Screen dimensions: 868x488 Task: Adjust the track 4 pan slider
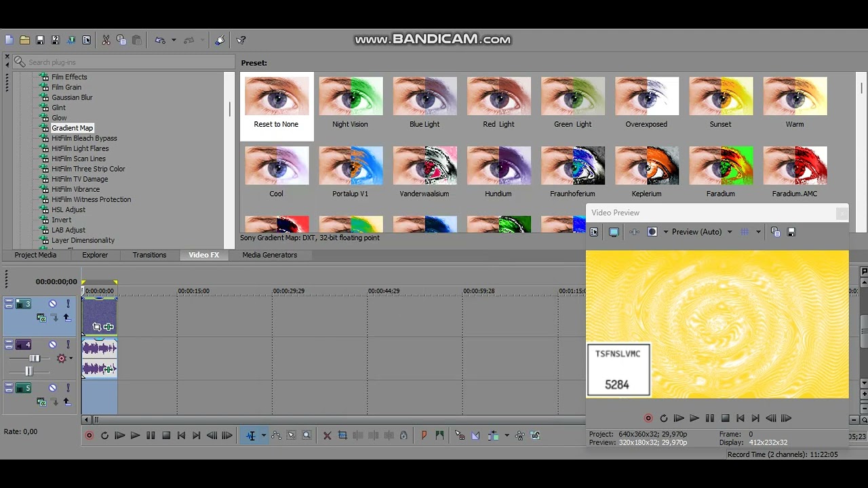29,371
